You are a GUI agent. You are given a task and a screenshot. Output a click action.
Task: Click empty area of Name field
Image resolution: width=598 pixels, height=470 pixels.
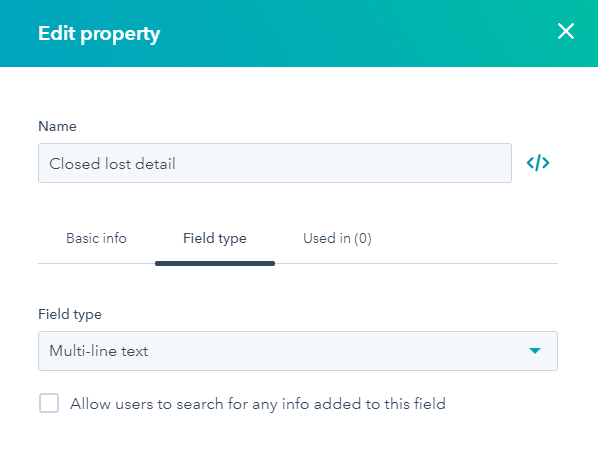point(343,163)
